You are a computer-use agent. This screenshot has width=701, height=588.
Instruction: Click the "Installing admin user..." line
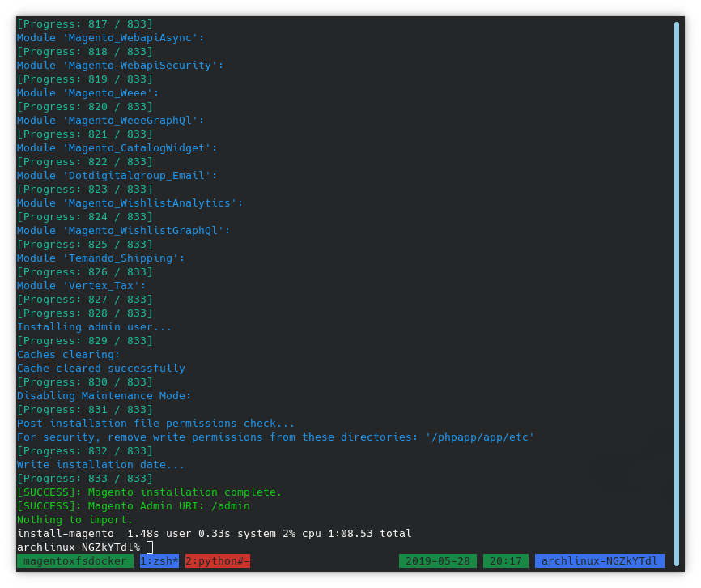point(93,326)
